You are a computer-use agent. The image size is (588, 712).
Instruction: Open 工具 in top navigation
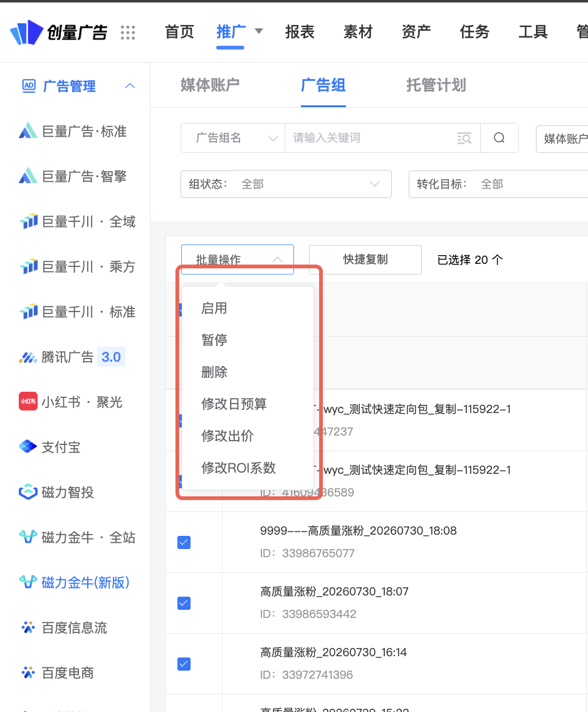tap(533, 32)
